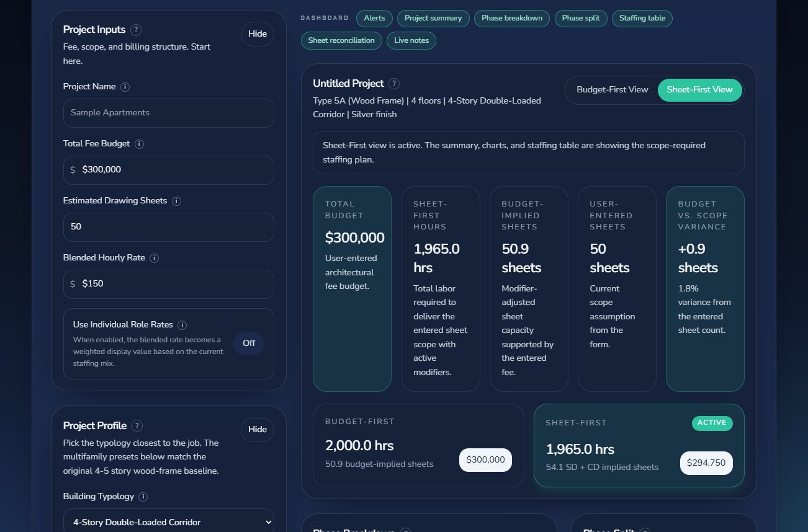This screenshot has height=532, width=808.
Task: Jump to Phase breakdown section
Action: pos(512,19)
